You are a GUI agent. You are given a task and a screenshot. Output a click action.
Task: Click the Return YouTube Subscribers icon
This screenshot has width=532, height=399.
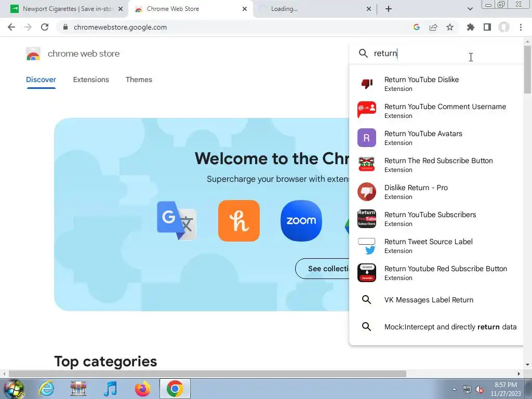click(367, 219)
